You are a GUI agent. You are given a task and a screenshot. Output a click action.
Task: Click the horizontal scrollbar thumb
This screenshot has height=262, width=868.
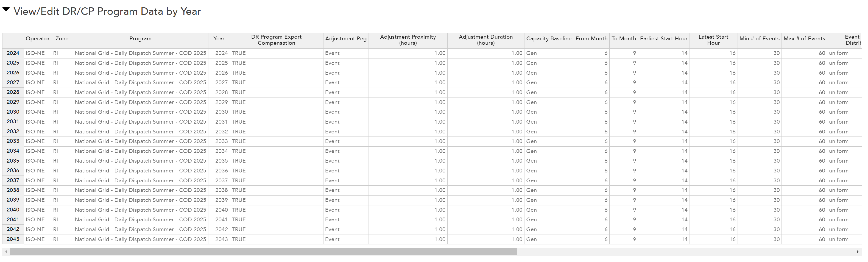(263, 252)
